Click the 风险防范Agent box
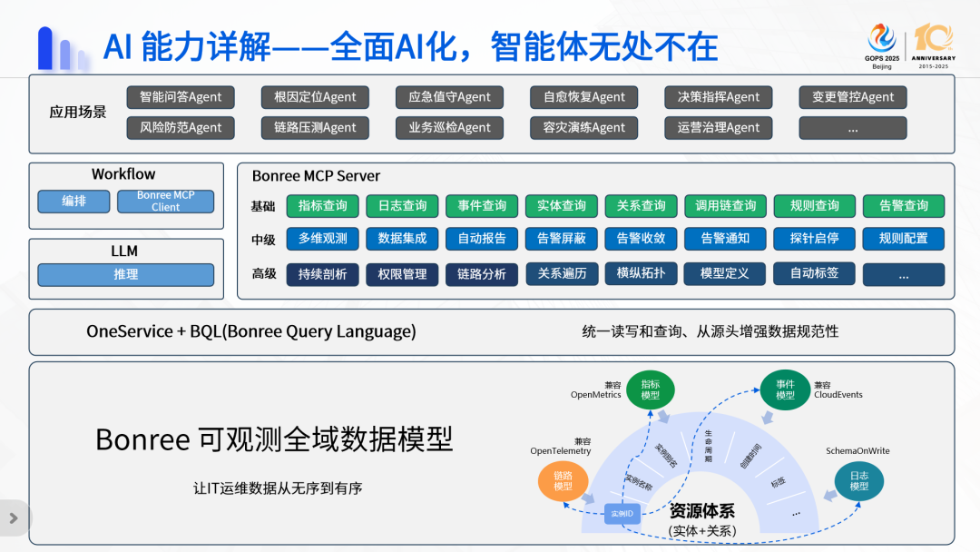 181,127
